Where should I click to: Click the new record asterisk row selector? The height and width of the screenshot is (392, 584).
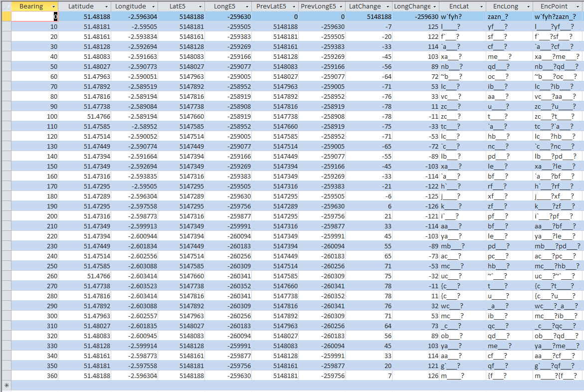click(6, 386)
